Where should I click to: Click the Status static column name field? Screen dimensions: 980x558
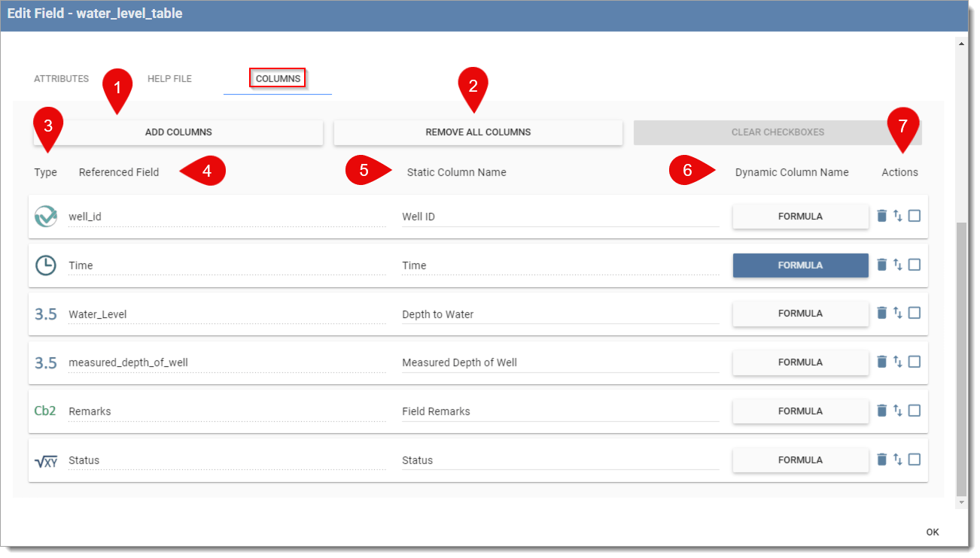pos(560,460)
